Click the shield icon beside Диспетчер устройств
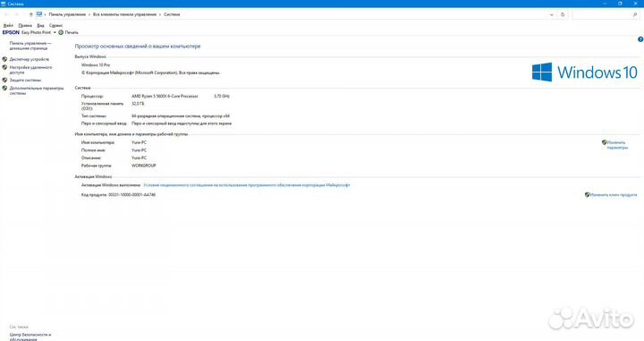 (5, 59)
